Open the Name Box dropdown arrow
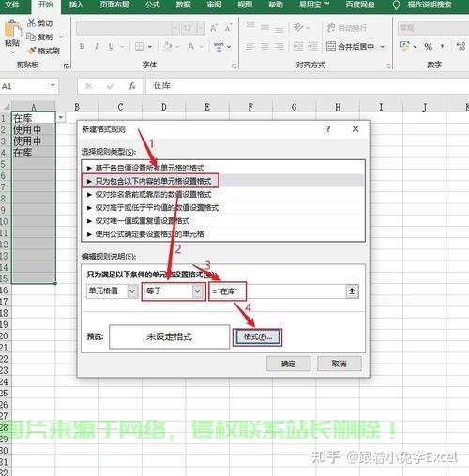469x476 pixels. tap(53, 85)
